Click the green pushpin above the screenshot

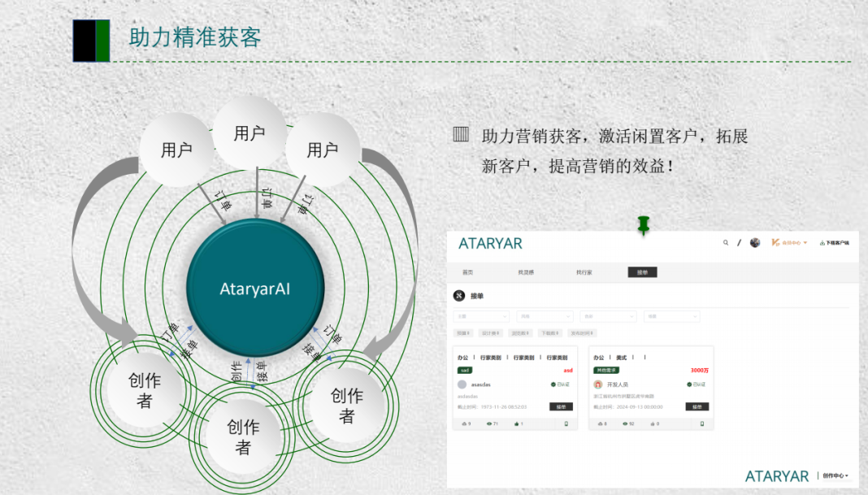point(643,225)
